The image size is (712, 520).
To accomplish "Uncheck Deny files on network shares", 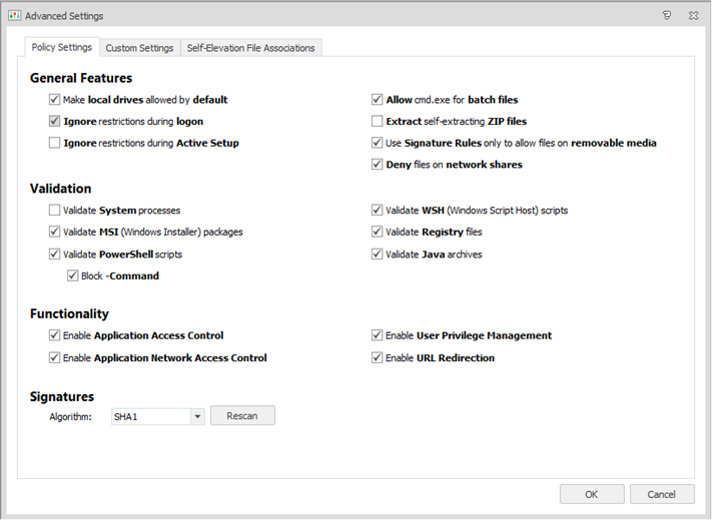I will pos(377,165).
